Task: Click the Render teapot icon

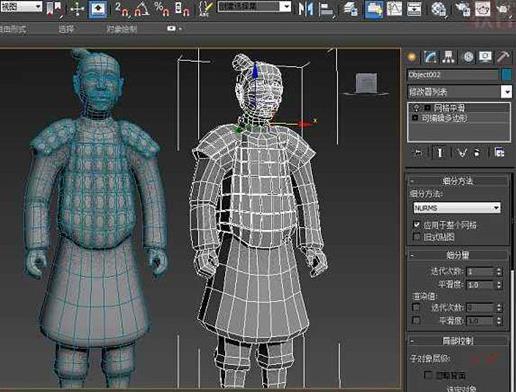Action: pyautogui.click(x=504, y=9)
